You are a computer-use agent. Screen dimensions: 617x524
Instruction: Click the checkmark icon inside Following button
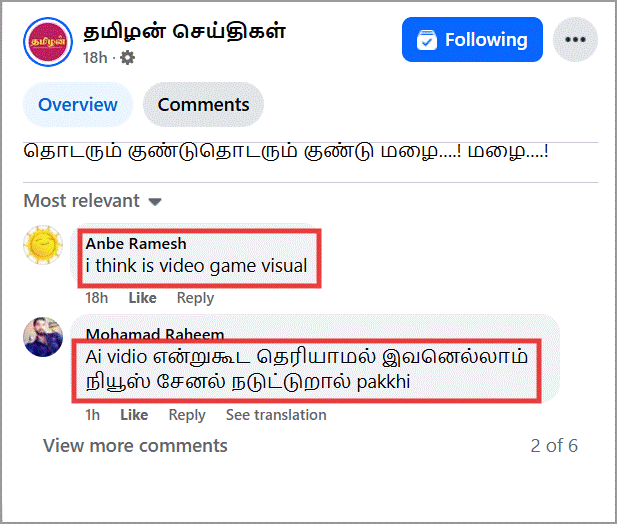point(427,40)
